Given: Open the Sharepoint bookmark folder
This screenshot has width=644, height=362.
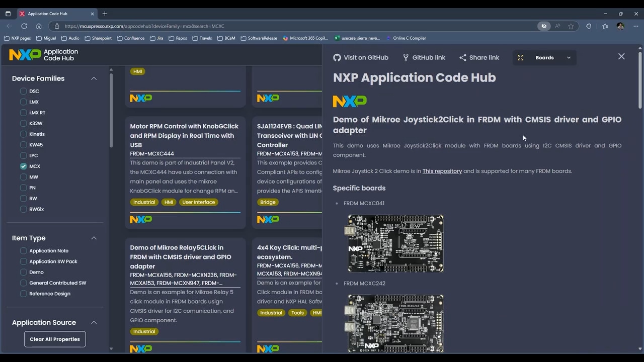Looking at the screenshot, I should tap(98, 38).
